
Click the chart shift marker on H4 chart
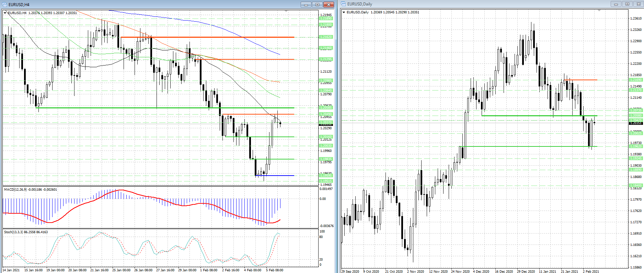[286, 11]
